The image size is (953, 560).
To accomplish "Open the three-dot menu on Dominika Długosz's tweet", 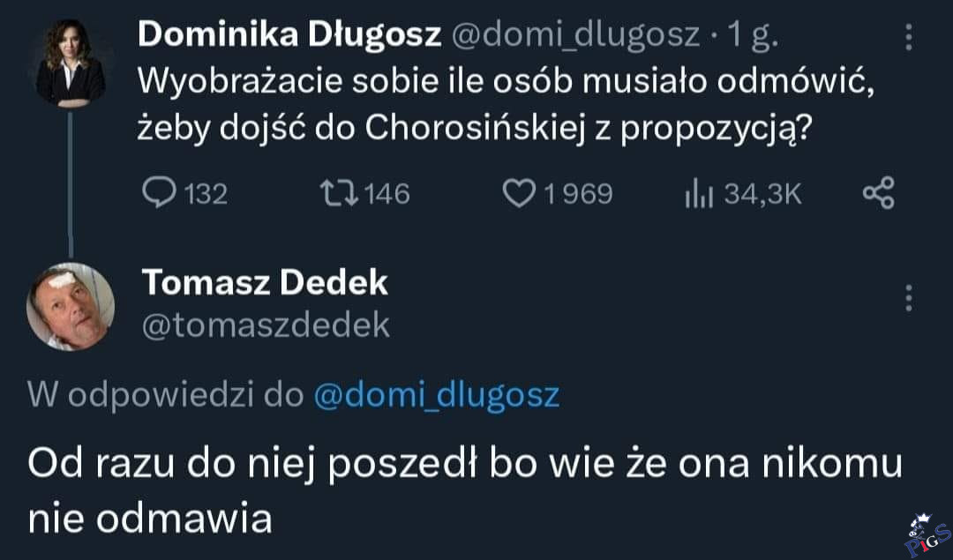I will (x=910, y=35).
